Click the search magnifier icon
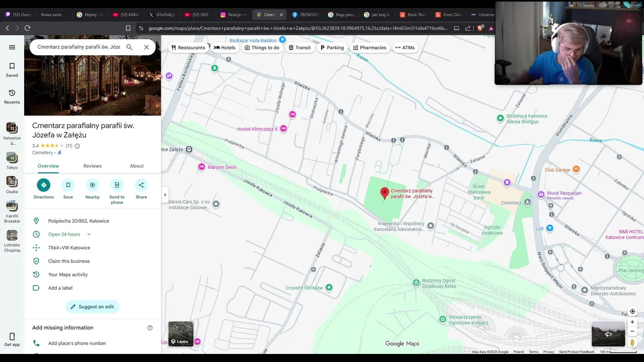This screenshot has height=362, width=644. click(129, 47)
